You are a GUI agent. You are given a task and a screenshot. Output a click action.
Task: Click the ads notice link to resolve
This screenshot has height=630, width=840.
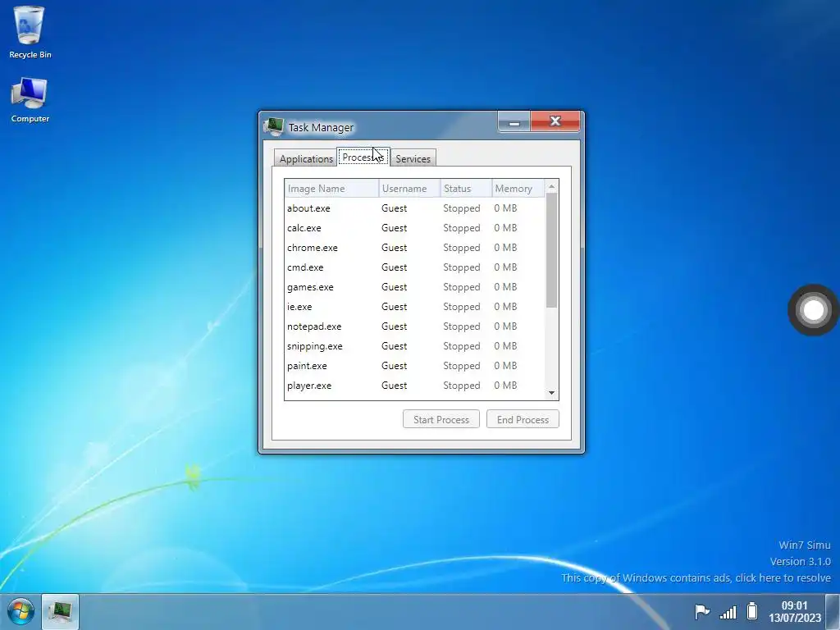[x=696, y=578]
